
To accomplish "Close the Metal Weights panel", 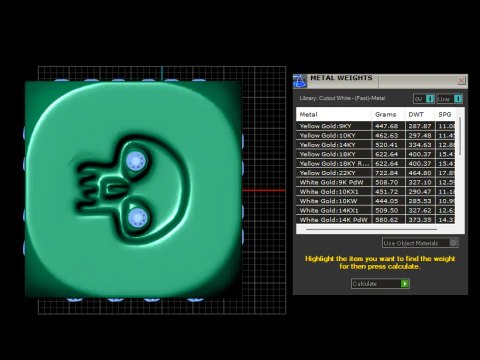I will tap(461, 80).
